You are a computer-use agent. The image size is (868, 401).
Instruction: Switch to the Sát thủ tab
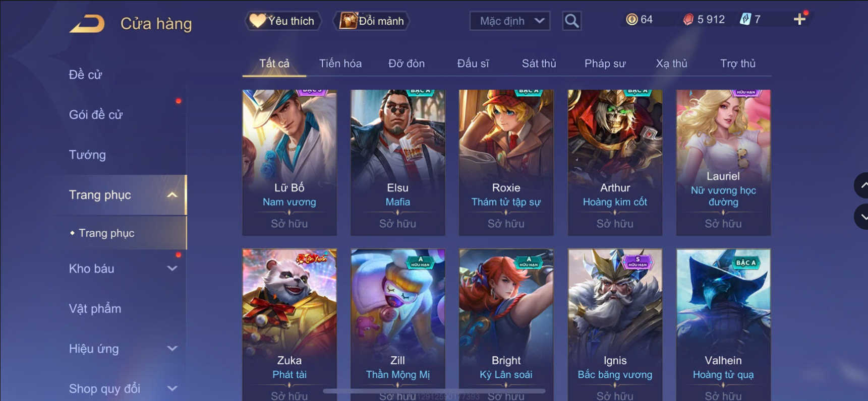pyautogui.click(x=539, y=63)
